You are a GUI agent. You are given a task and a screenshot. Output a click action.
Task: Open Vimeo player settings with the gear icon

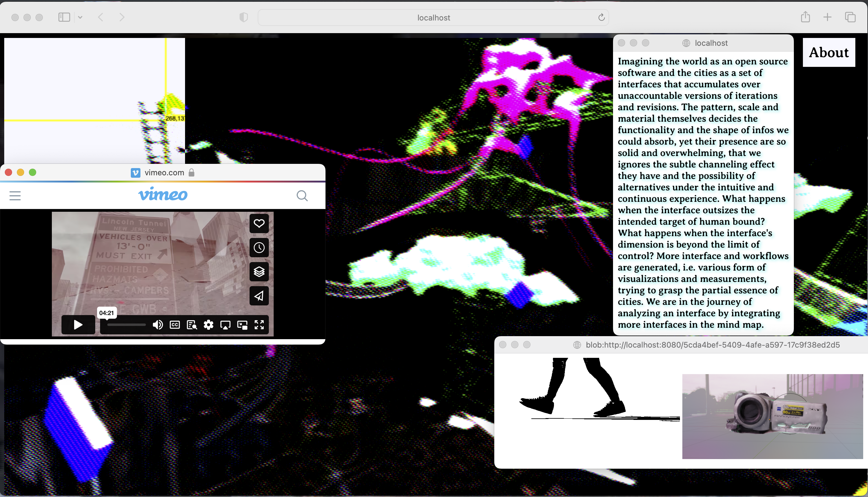coord(208,325)
